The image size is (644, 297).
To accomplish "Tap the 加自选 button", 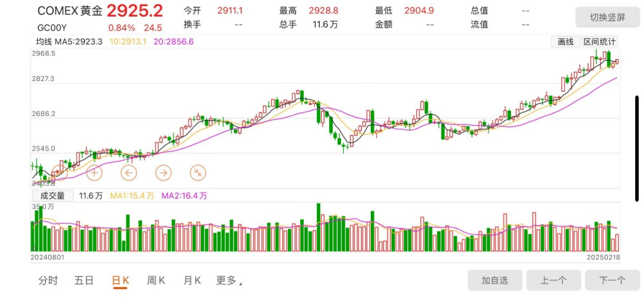I will pyautogui.click(x=495, y=280).
